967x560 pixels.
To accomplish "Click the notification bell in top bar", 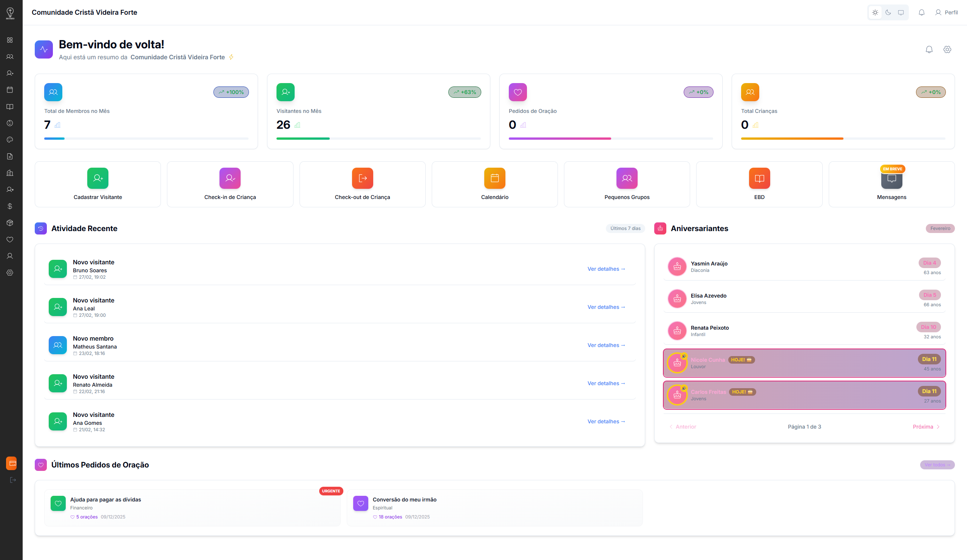I will [921, 13].
